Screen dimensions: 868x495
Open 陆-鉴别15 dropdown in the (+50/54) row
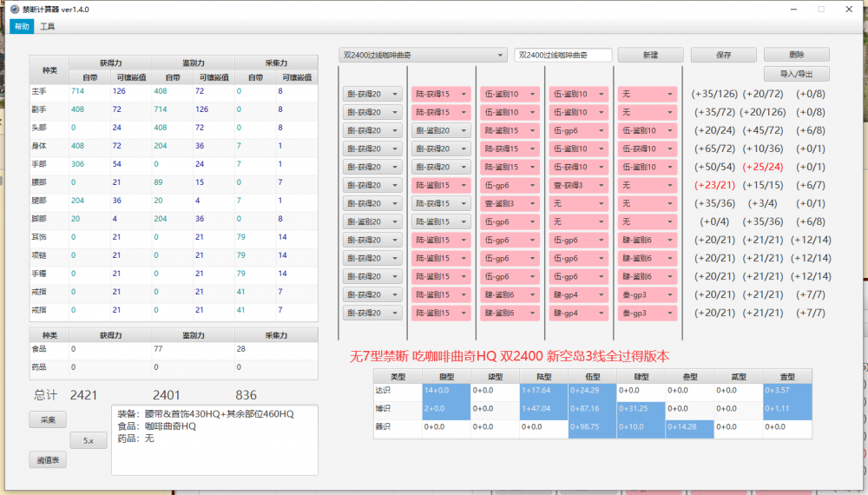tap(510, 168)
